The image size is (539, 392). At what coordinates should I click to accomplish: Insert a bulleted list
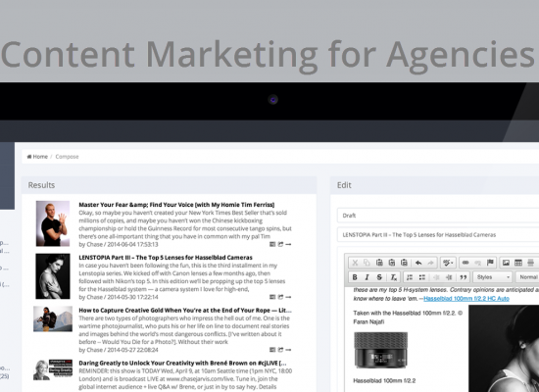(422, 277)
